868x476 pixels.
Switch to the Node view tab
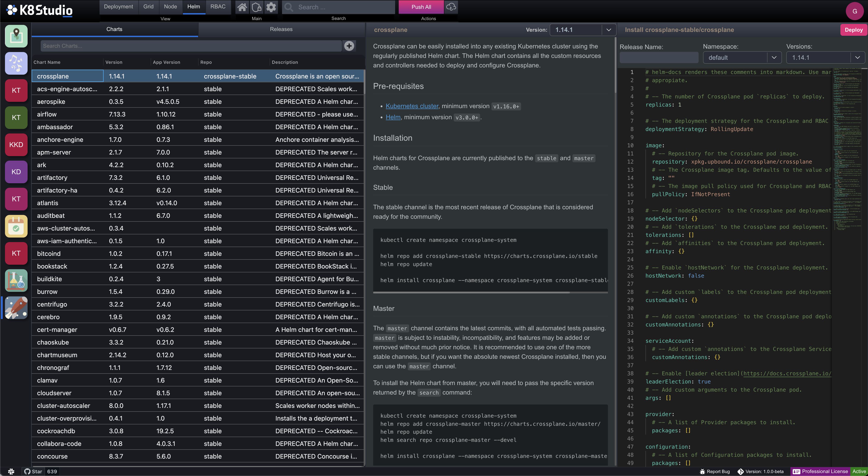point(170,7)
